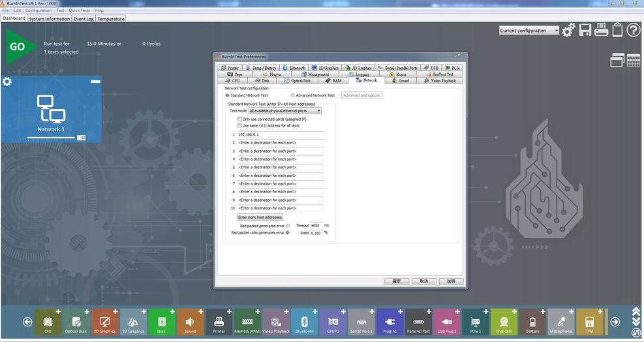Open the Configuration menu
Screen dimensions: 644x342
coord(38,10)
